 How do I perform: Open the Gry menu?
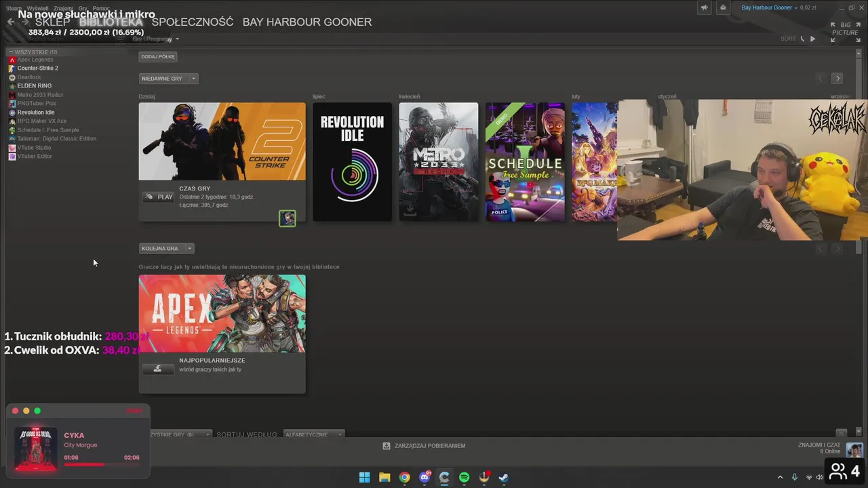point(83,8)
